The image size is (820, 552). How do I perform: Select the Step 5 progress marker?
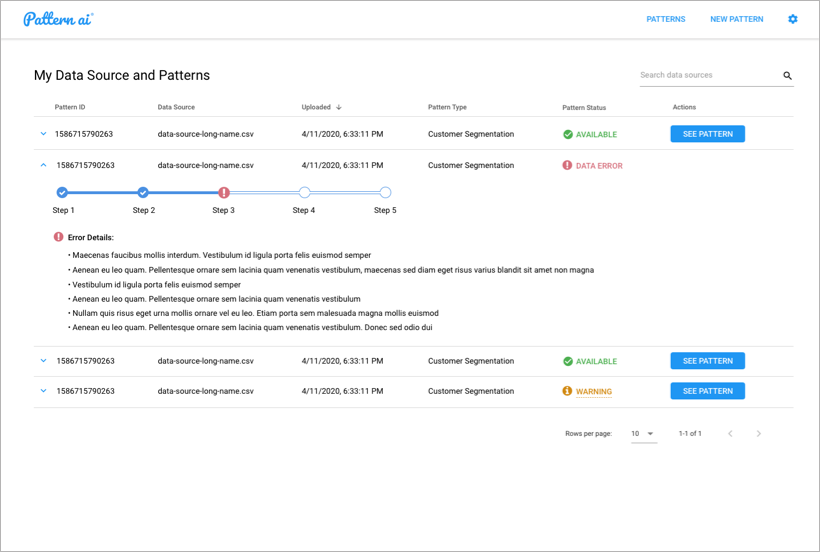click(385, 192)
